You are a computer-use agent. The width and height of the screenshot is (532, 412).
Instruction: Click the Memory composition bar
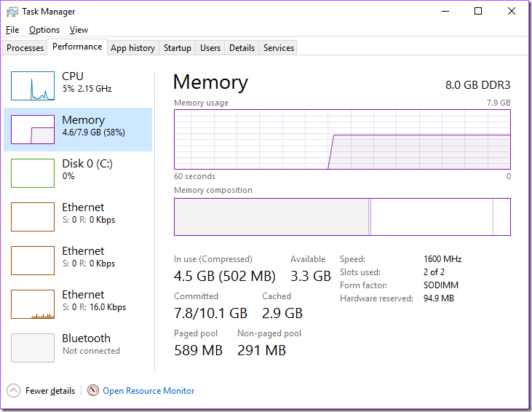[x=342, y=217]
